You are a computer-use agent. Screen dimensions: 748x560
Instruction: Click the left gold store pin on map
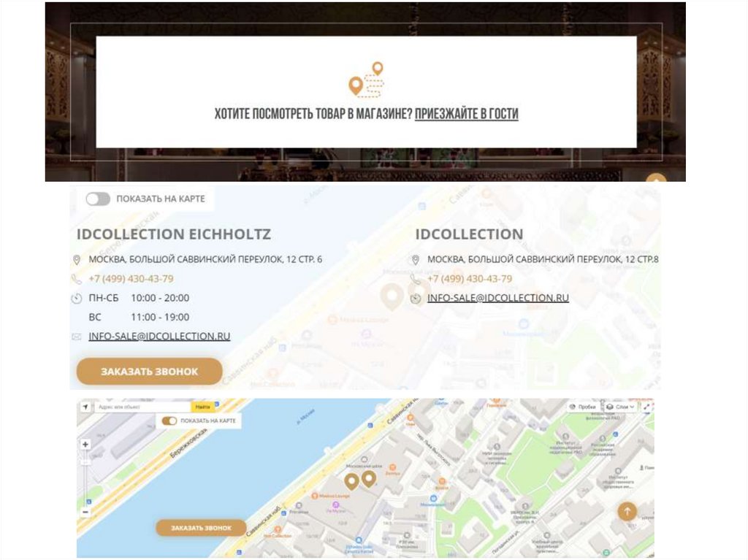point(352,481)
